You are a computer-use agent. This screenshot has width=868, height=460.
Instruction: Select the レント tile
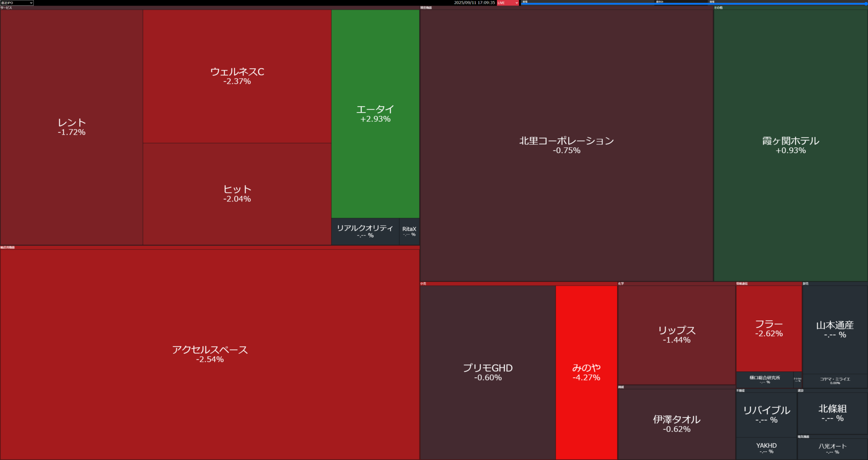[x=71, y=127]
